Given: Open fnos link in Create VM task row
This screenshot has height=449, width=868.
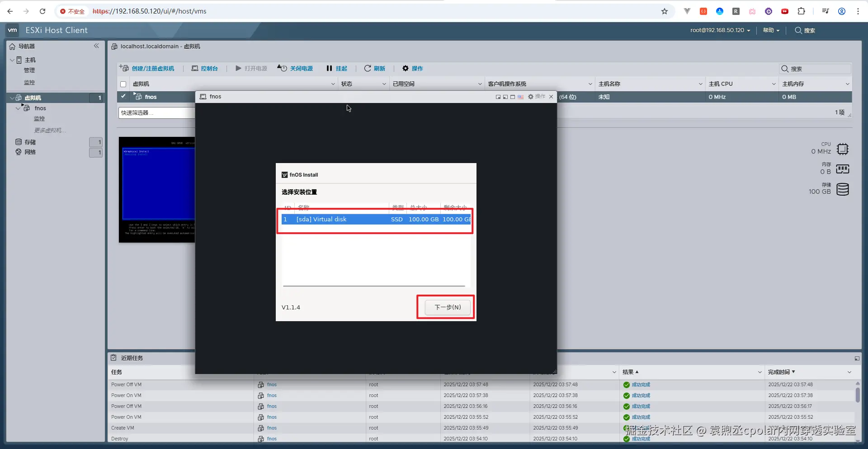Looking at the screenshot, I should (272, 428).
